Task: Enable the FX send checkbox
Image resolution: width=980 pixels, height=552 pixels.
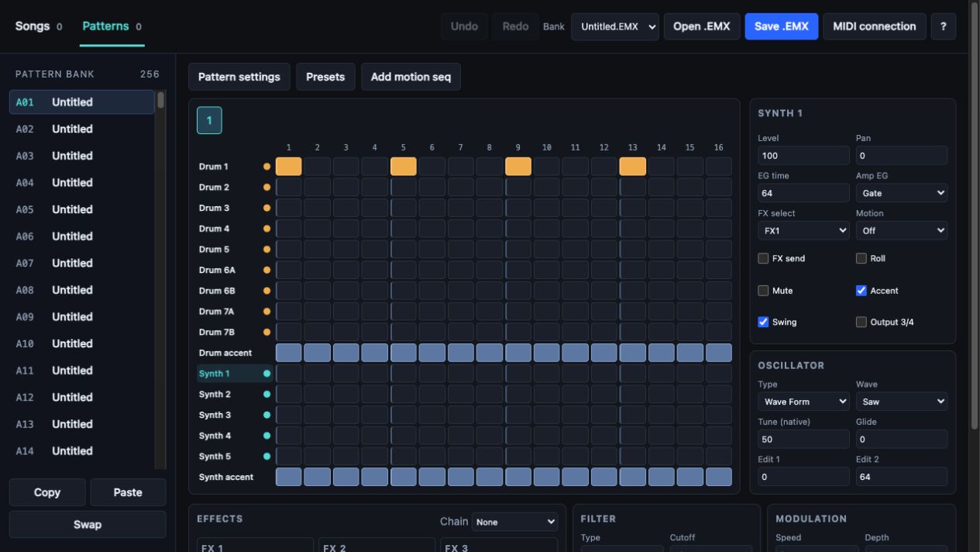Action: click(x=763, y=258)
